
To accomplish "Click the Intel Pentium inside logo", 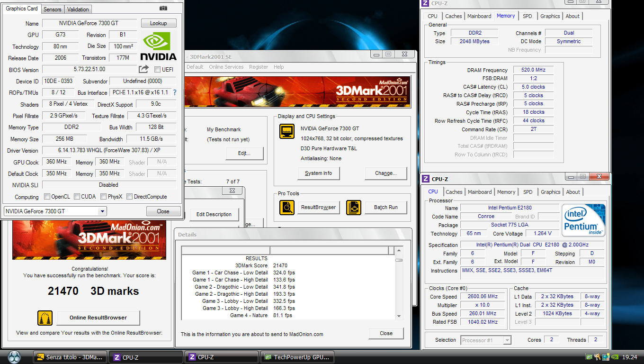I will pos(583,220).
